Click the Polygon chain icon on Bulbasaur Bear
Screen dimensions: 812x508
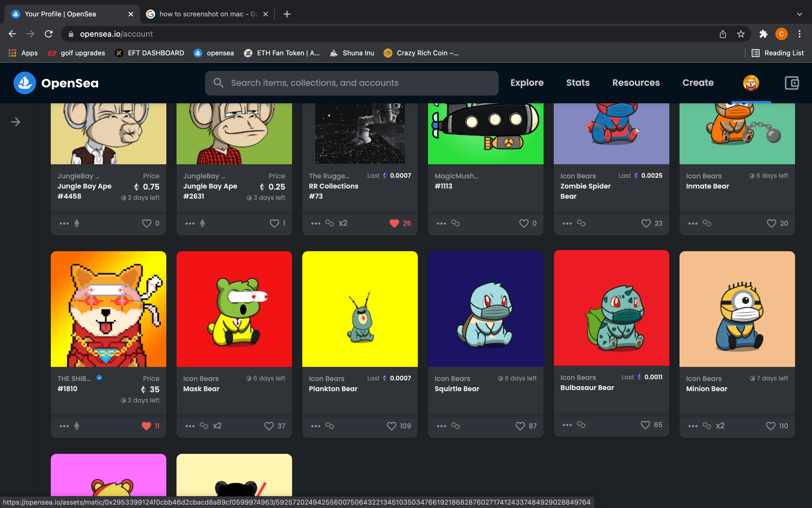[x=581, y=425]
